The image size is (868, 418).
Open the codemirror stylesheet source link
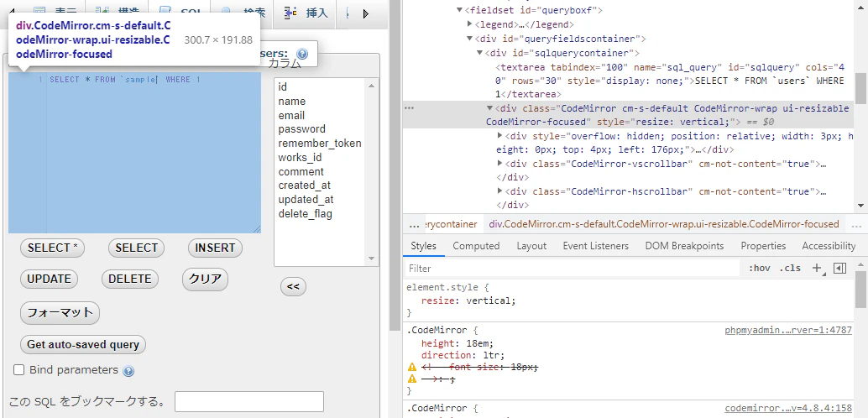coord(788,409)
